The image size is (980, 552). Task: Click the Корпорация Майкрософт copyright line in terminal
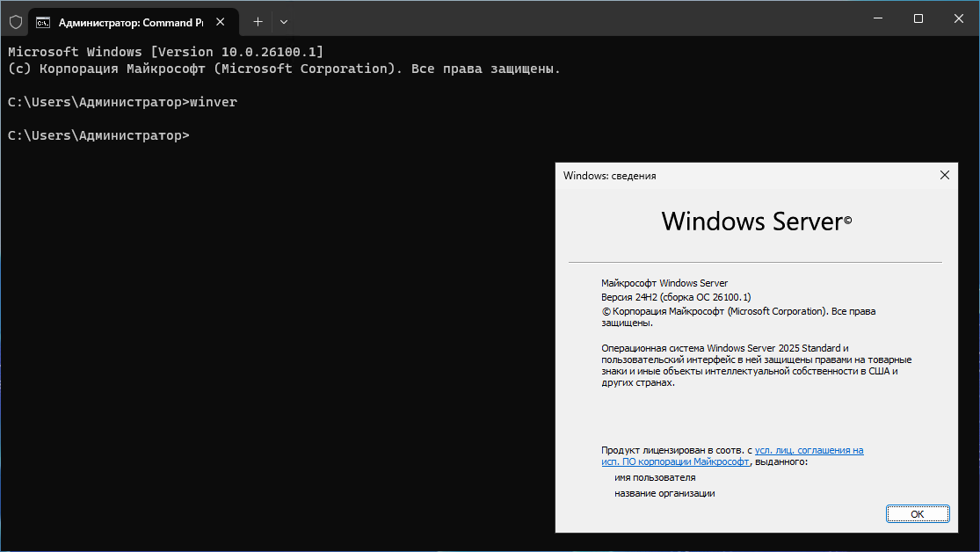click(285, 69)
